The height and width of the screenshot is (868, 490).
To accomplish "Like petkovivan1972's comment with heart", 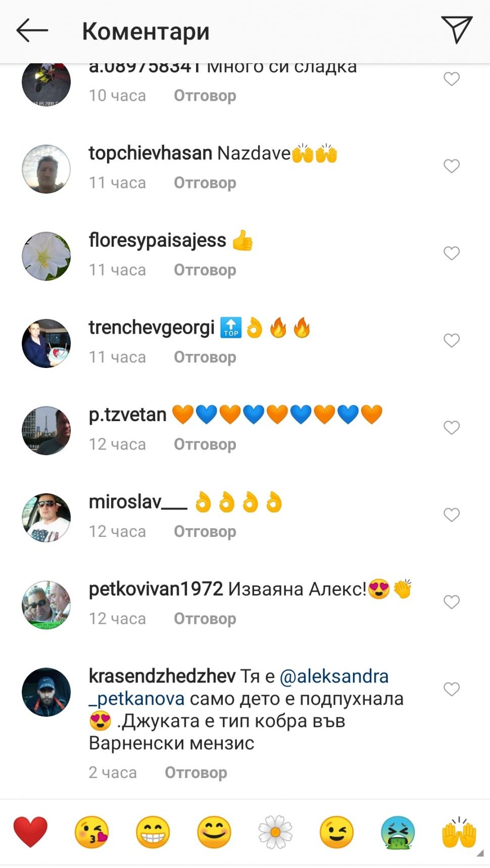I will 452,602.
